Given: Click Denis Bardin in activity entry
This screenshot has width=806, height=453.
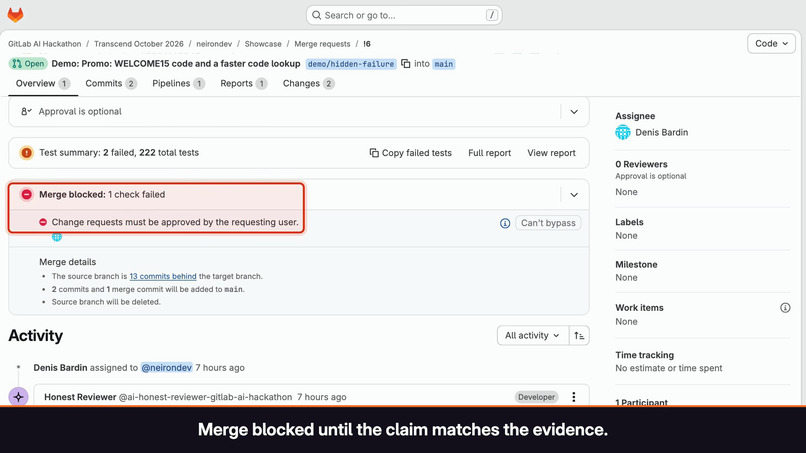Looking at the screenshot, I should click(x=60, y=368).
